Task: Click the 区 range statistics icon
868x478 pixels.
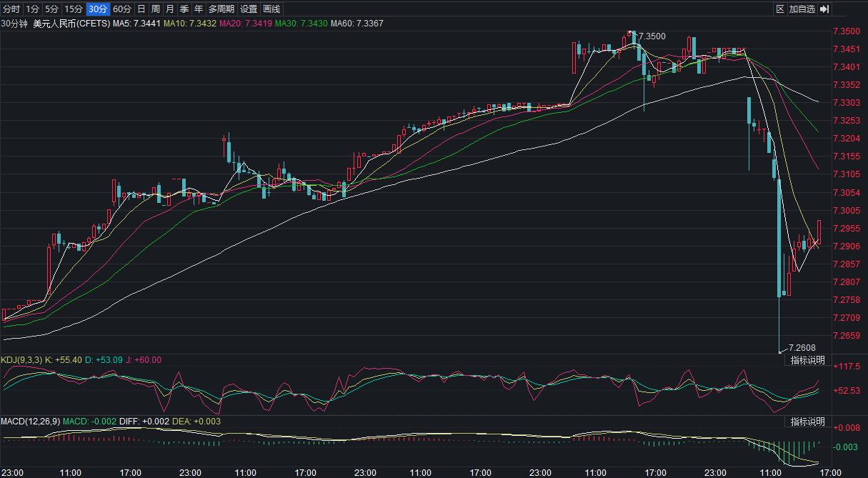Action: (780, 9)
